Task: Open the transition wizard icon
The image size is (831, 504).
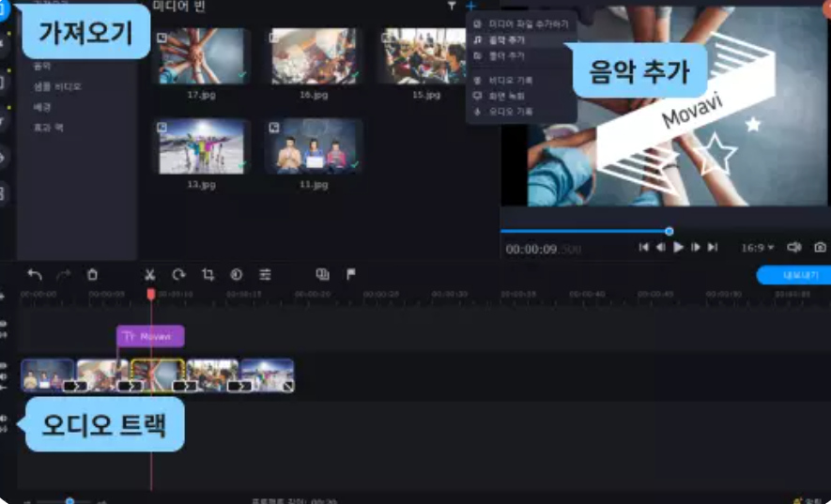Action: 322,274
